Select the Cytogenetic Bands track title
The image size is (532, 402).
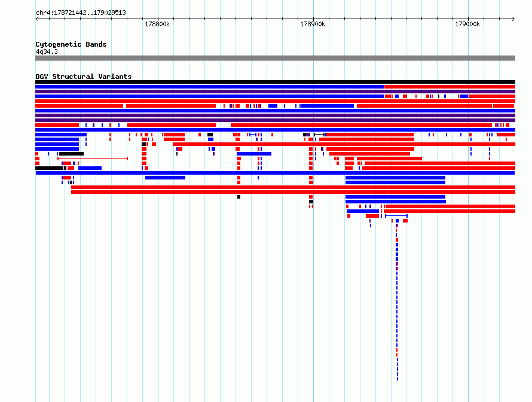(71, 44)
